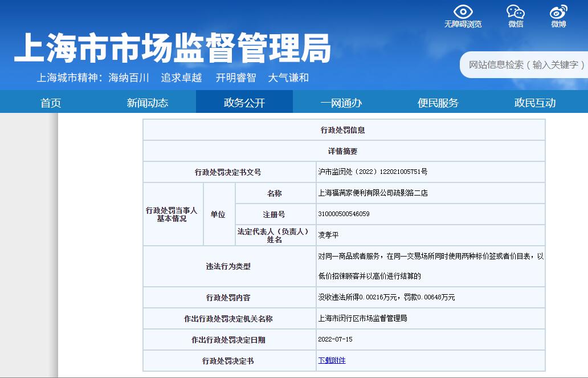The image size is (588, 378).
Task: Navigate to the 便民服务 tab
Action: click(x=438, y=103)
